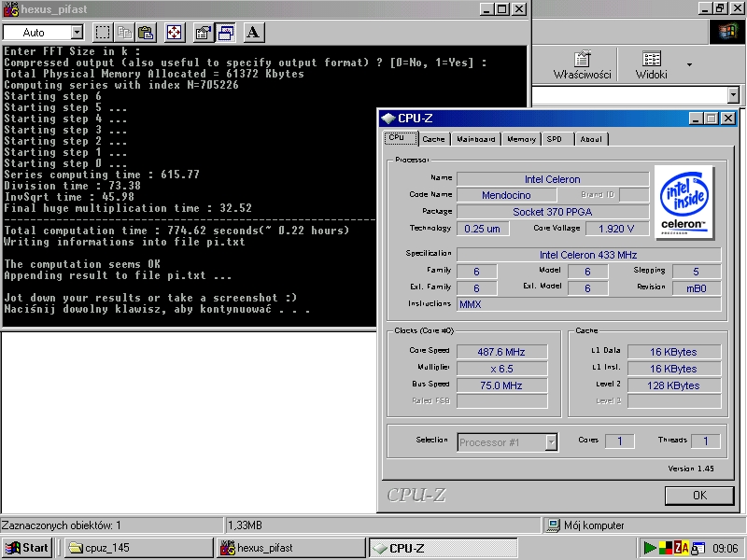
Task: Click the Copy icon in hexus_pifast toolbar
Action: (125, 33)
